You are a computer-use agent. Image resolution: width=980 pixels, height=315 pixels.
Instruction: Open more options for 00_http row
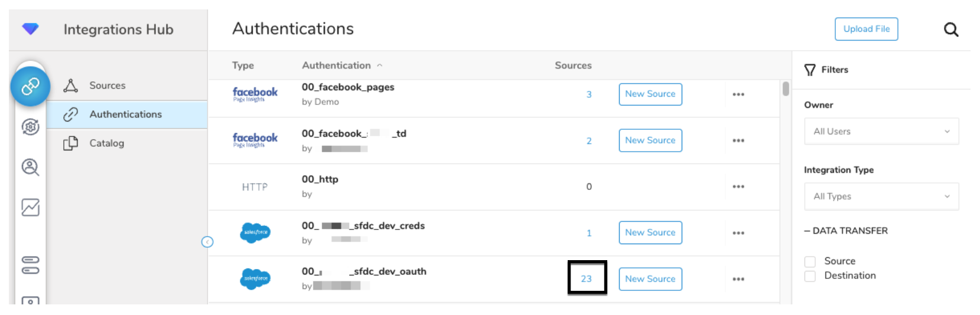tap(738, 186)
